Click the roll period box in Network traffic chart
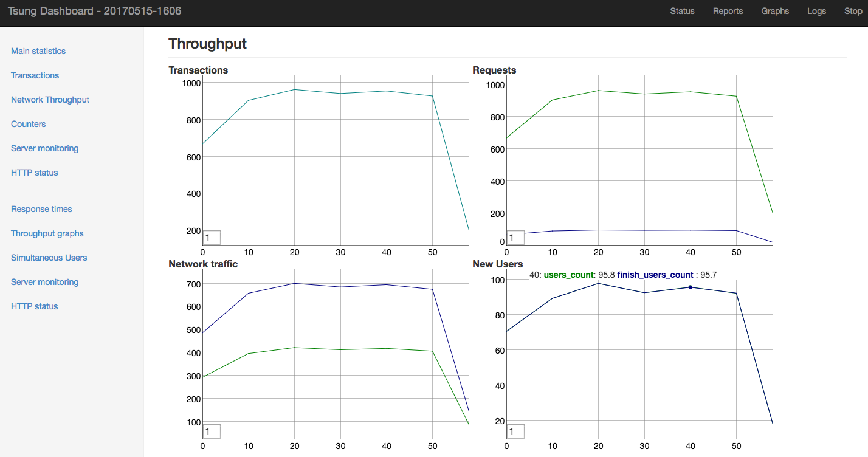This screenshot has width=868, height=457. [x=212, y=431]
